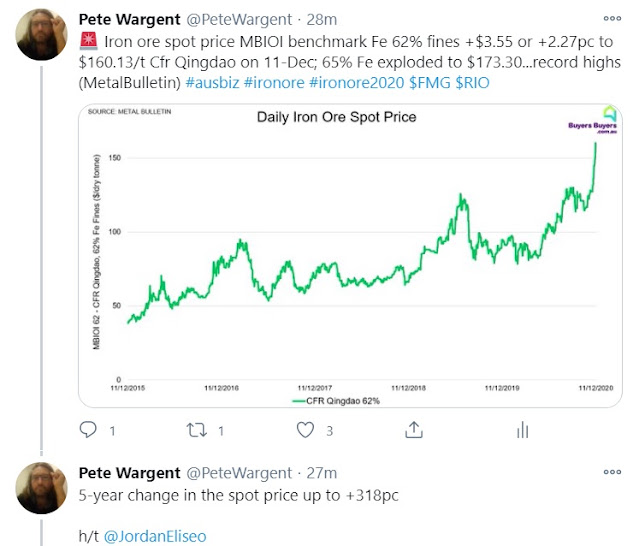Open more options on second tweet

pos(612,472)
